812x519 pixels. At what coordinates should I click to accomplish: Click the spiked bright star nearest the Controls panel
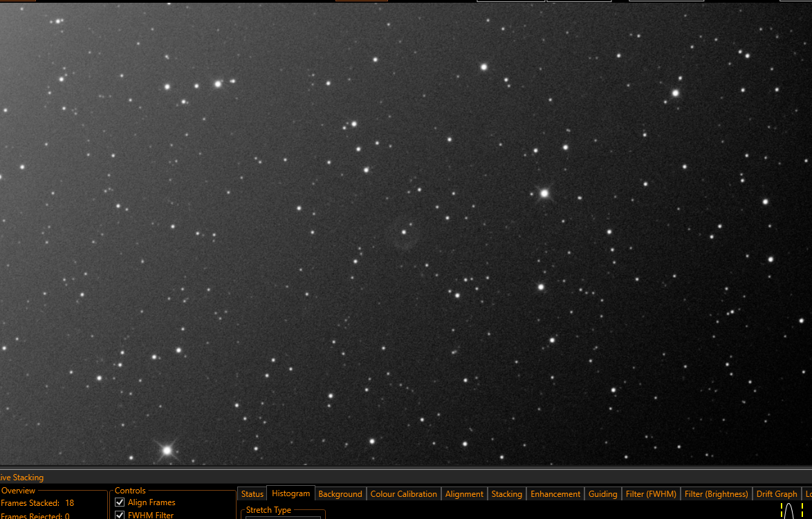167,451
